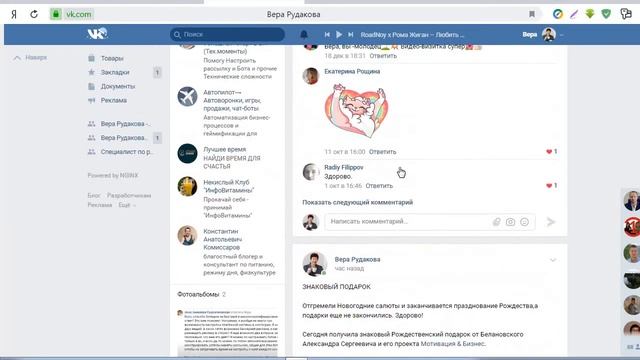Open Вера Рудакова post author name
640x360 pixels.
[357, 259]
